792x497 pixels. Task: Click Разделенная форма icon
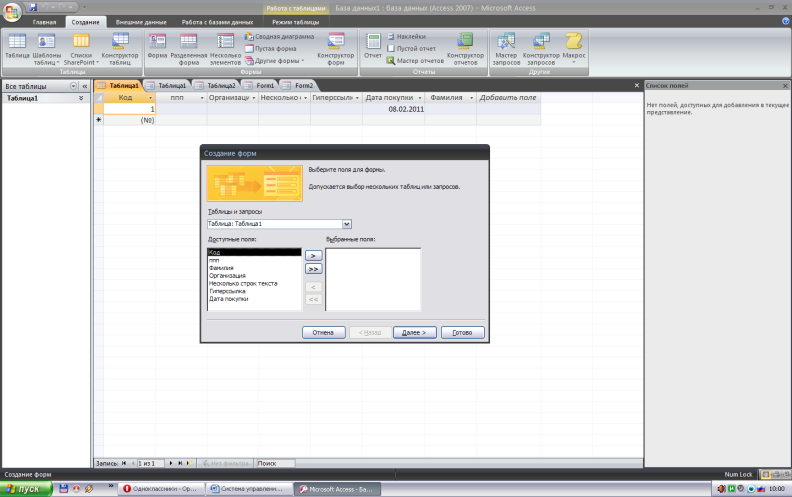pyautogui.click(x=188, y=49)
